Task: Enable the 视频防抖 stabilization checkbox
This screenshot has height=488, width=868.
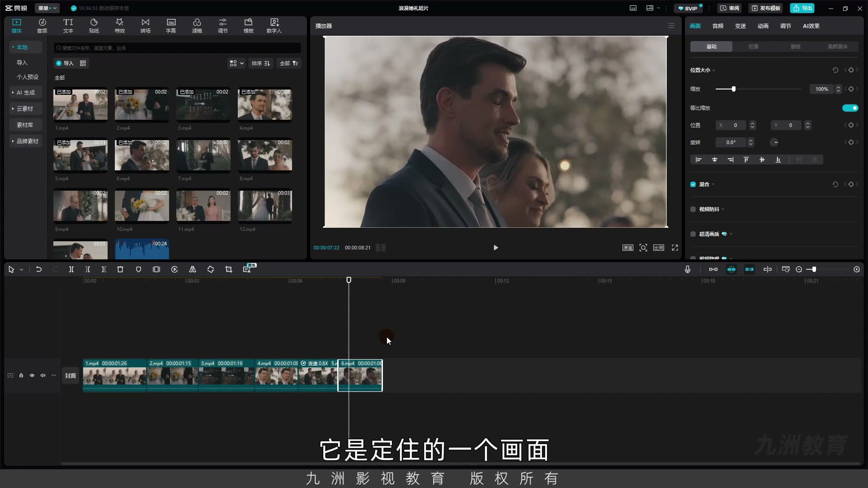Action: [693, 209]
